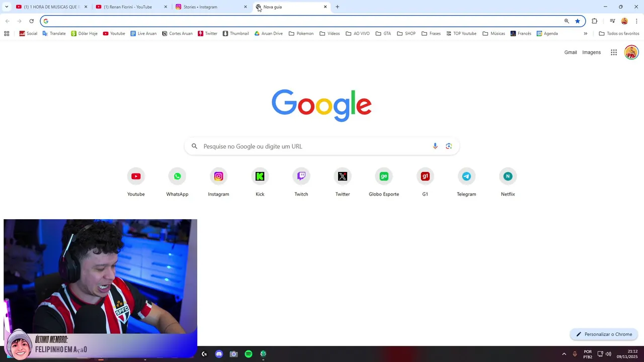Open the Google apps grid
This screenshot has height=362, width=644.
click(x=614, y=52)
